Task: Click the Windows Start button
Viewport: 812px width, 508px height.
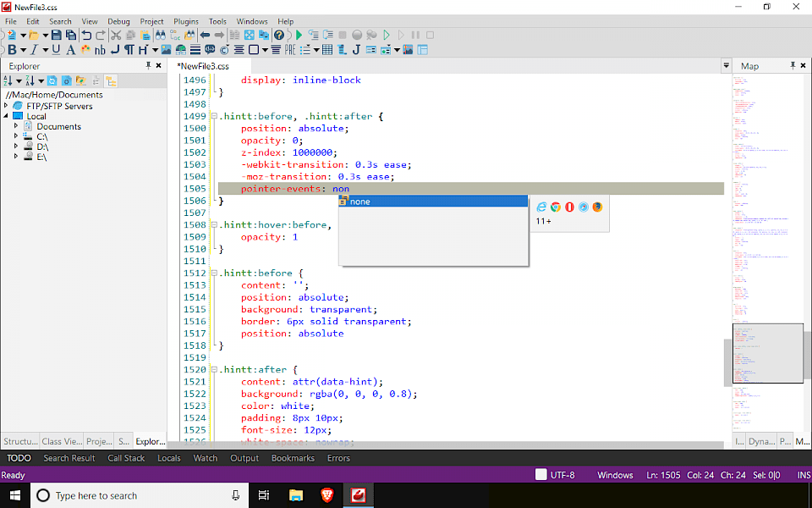Action: [x=15, y=495]
